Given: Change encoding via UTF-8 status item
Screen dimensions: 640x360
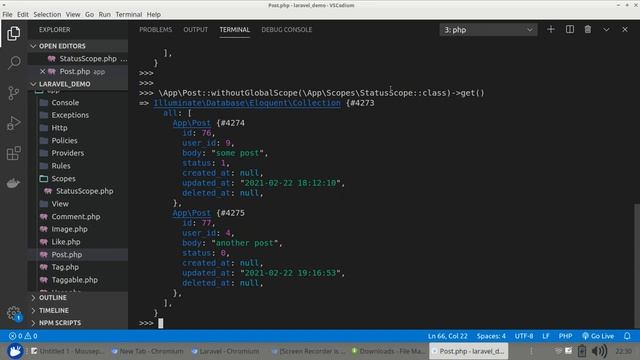Looking at the screenshot, I should point(524,336).
